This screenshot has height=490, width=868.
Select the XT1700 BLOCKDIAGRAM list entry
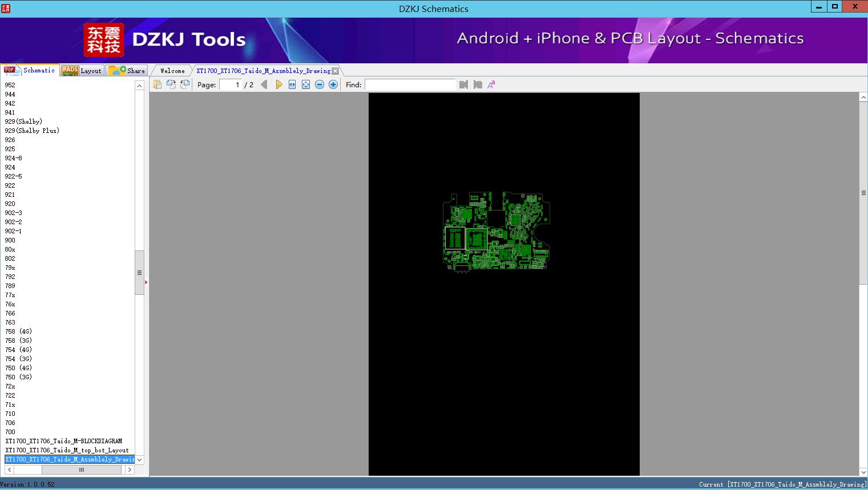coord(64,441)
